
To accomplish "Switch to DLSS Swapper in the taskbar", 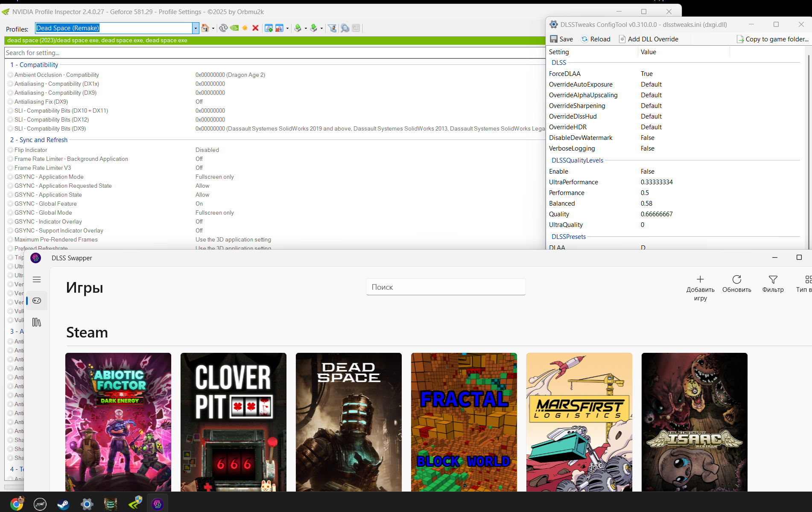I will pos(158,504).
